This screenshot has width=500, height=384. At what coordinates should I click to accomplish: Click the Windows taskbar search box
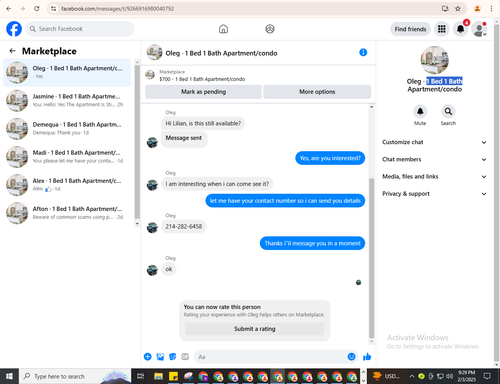coord(75,376)
